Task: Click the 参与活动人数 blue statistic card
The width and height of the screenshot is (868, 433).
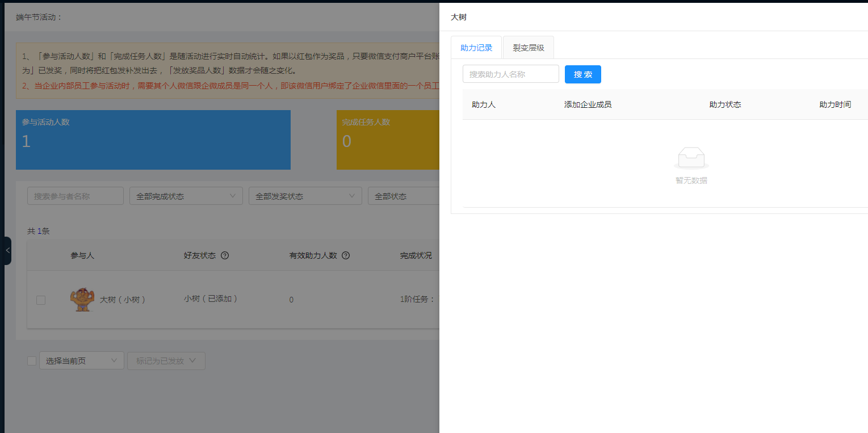Action: tap(153, 140)
